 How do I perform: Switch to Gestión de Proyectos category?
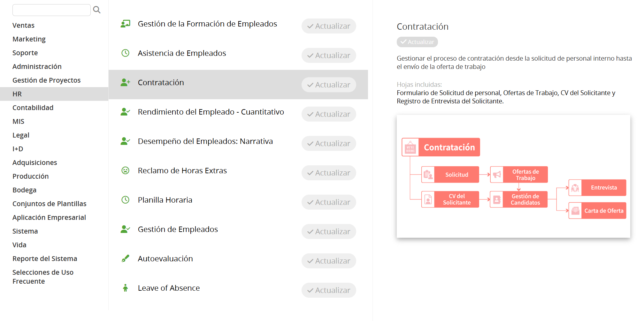tap(46, 80)
